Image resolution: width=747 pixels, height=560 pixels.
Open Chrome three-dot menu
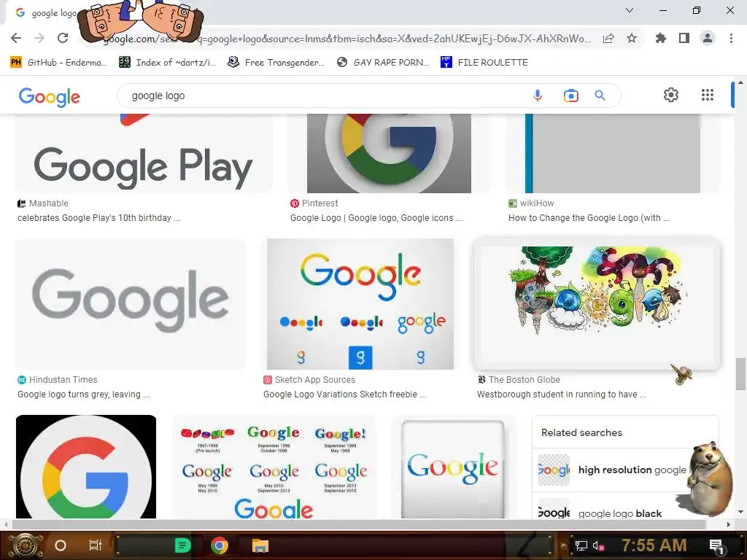pos(731,38)
